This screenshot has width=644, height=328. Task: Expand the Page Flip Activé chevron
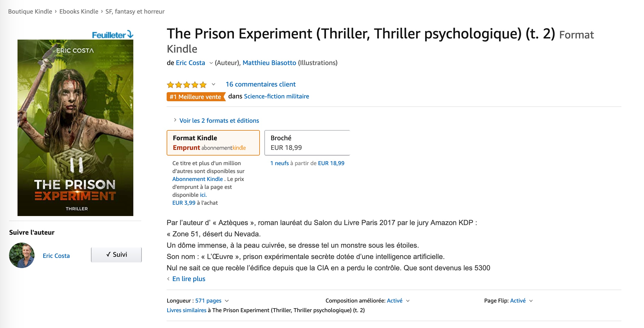point(531,301)
